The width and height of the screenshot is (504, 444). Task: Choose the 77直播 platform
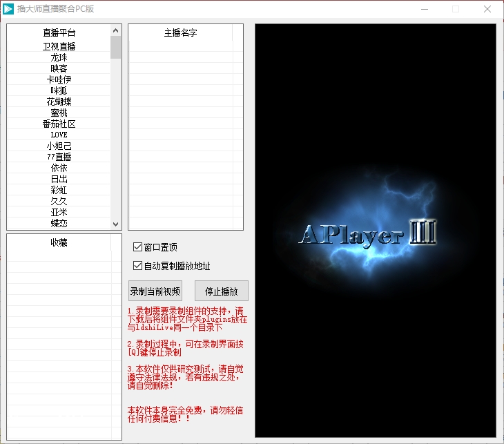click(x=59, y=157)
